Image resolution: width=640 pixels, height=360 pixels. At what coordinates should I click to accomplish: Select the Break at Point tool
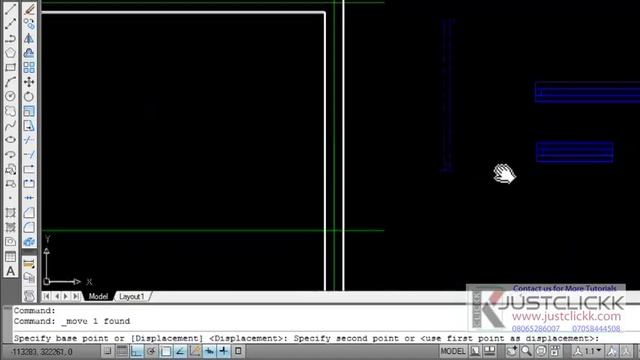(29, 169)
